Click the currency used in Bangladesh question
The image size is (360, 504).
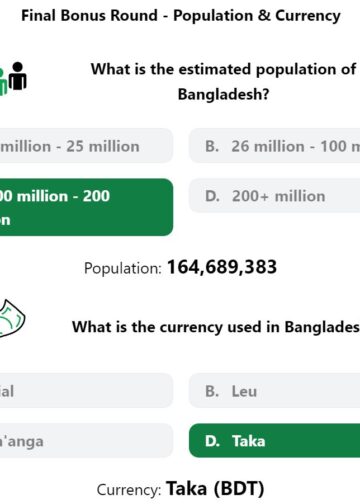[x=216, y=327]
